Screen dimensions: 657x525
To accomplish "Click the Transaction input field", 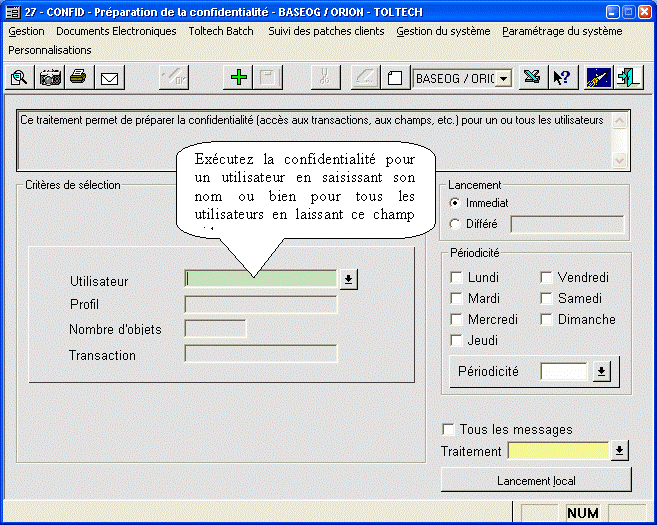I will pos(261,354).
